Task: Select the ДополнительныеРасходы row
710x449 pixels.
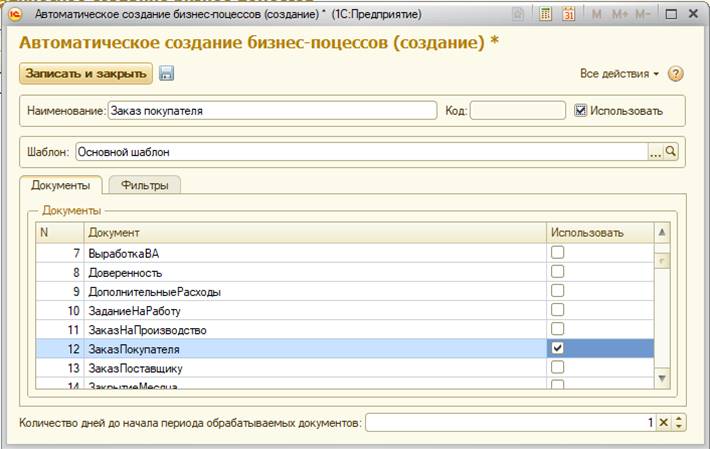Action: click(345, 291)
